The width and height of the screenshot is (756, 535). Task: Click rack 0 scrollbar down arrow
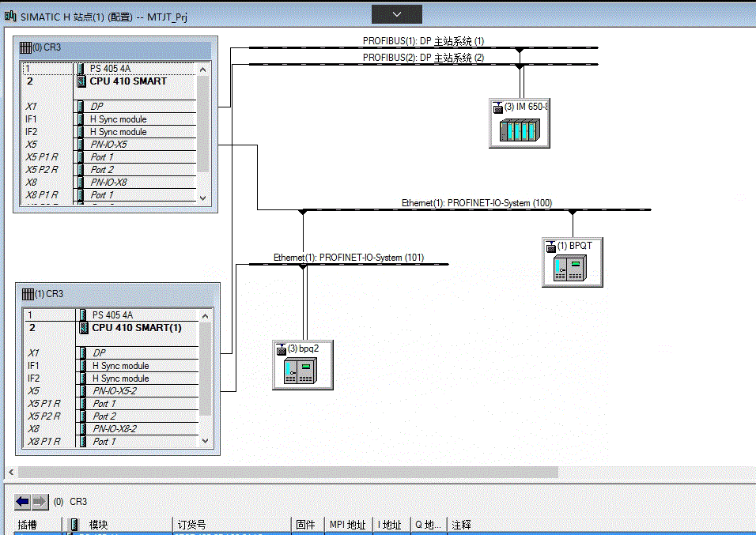coord(203,198)
